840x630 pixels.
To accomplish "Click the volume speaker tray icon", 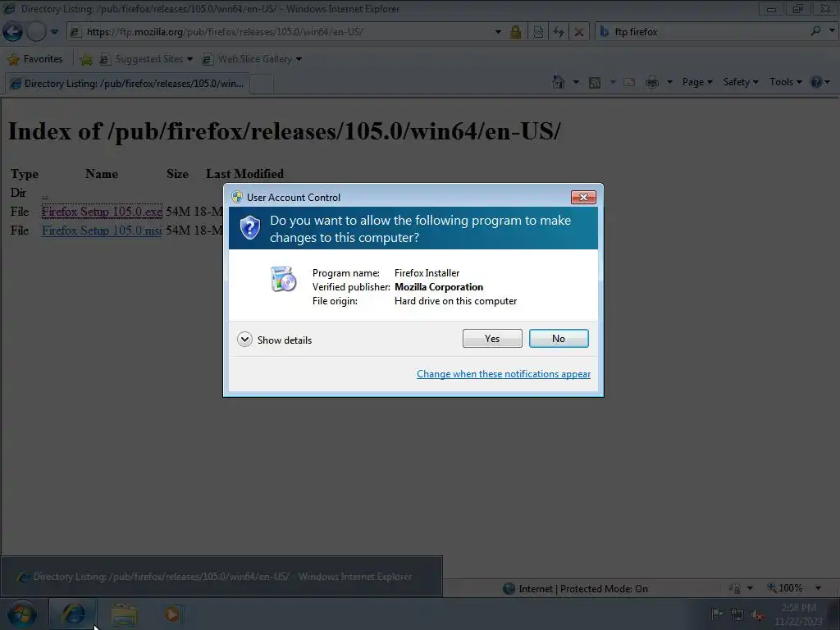I will tap(757, 615).
